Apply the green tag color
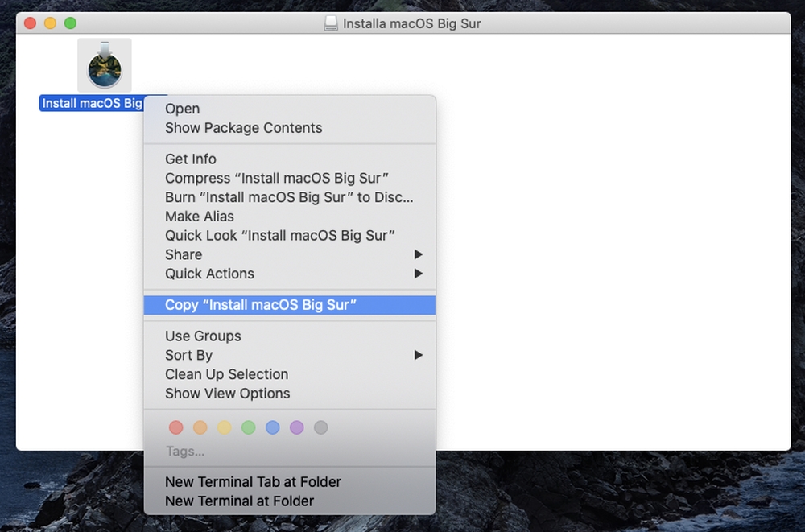Viewport: 805px width, 532px height. point(249,427)
